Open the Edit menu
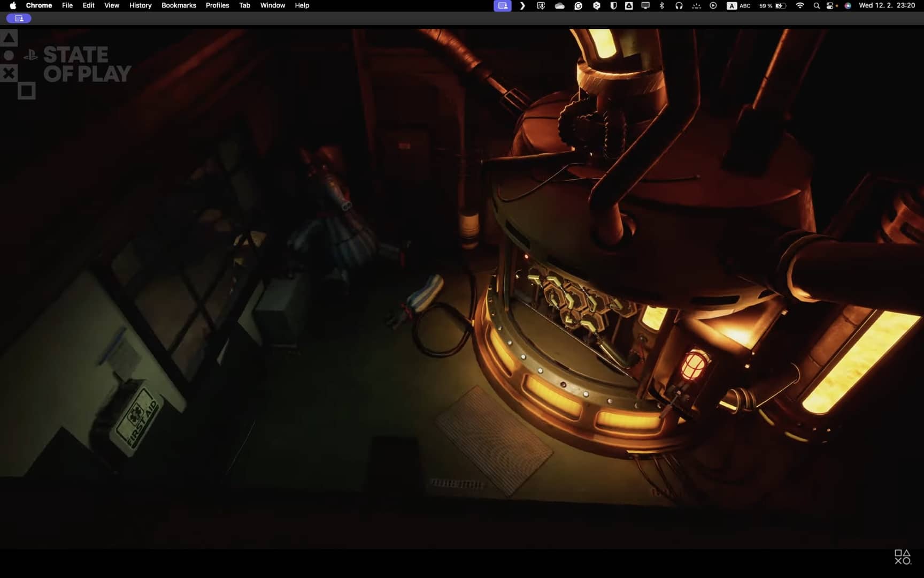Image resolution: width=924 pixels, height=578 pixels. [x=89, y=5]
